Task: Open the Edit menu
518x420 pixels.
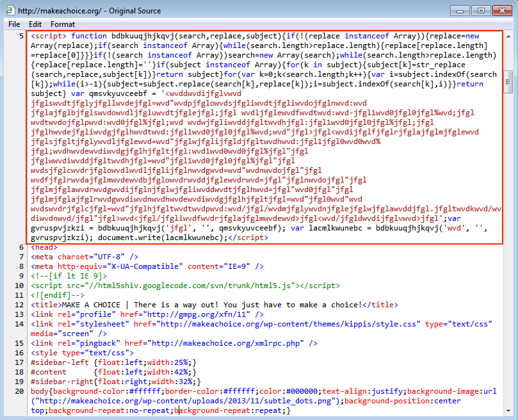Action: click(x=35, y=24)
